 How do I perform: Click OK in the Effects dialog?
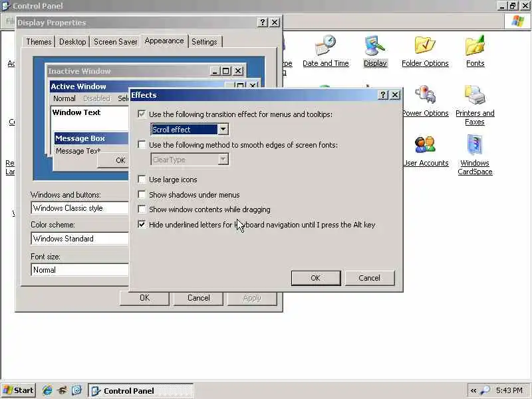[315, 278]
